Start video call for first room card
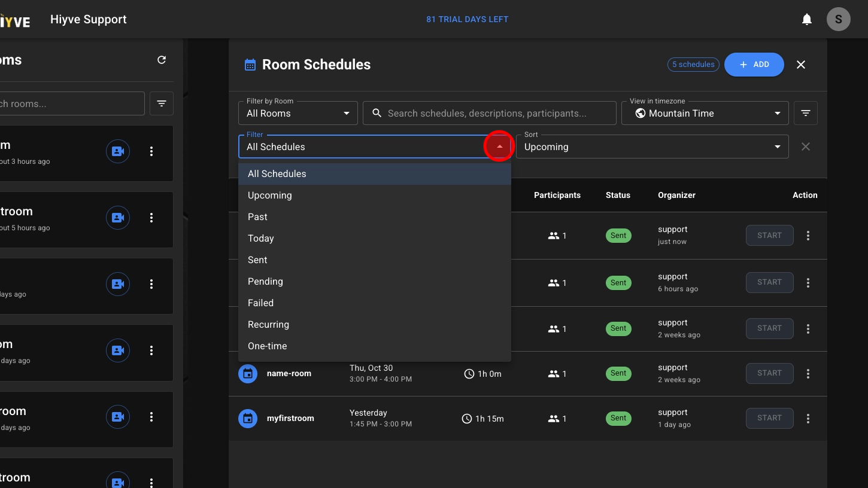 tap(118, 151)
